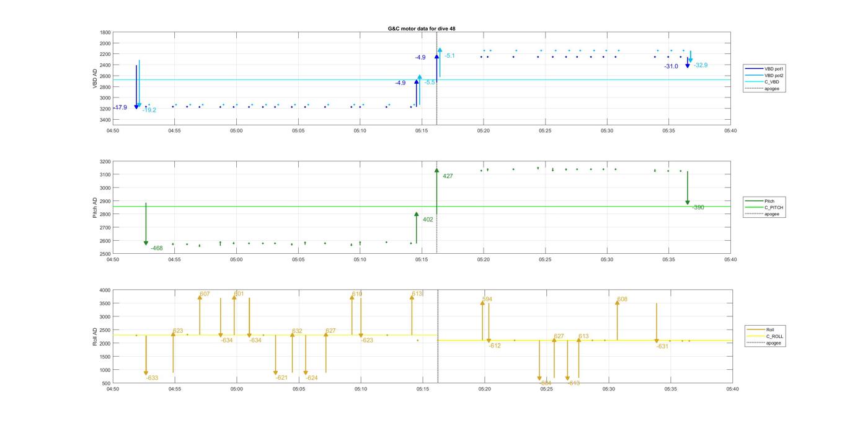Click the "-5.1" data label

tap(449, 56)
